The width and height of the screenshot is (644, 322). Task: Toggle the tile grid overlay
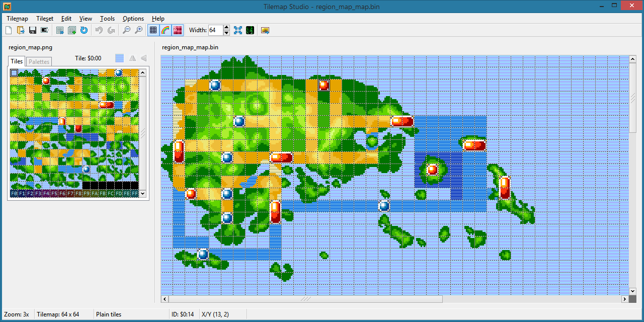coord(153,30)
